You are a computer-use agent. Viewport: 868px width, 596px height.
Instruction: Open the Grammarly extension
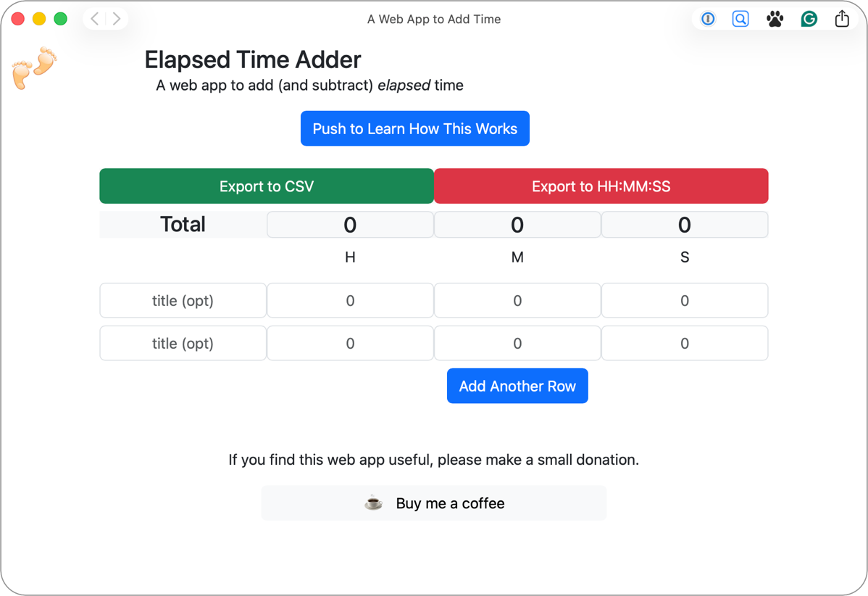(x=809, y=19)
